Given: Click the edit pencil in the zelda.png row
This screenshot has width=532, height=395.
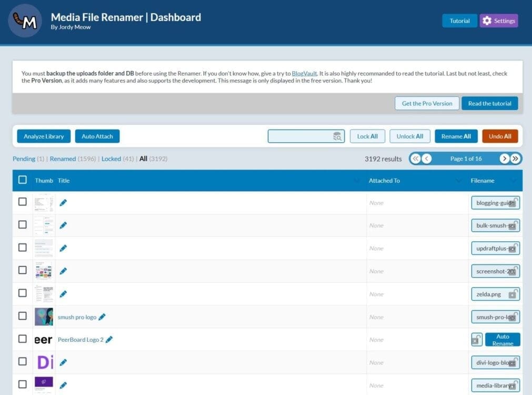Looking at the screenshot, I should coord(63,294).
